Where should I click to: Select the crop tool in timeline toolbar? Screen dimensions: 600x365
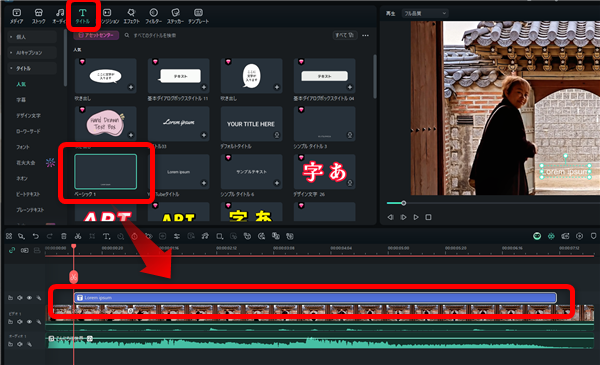[x=92, y=236]
